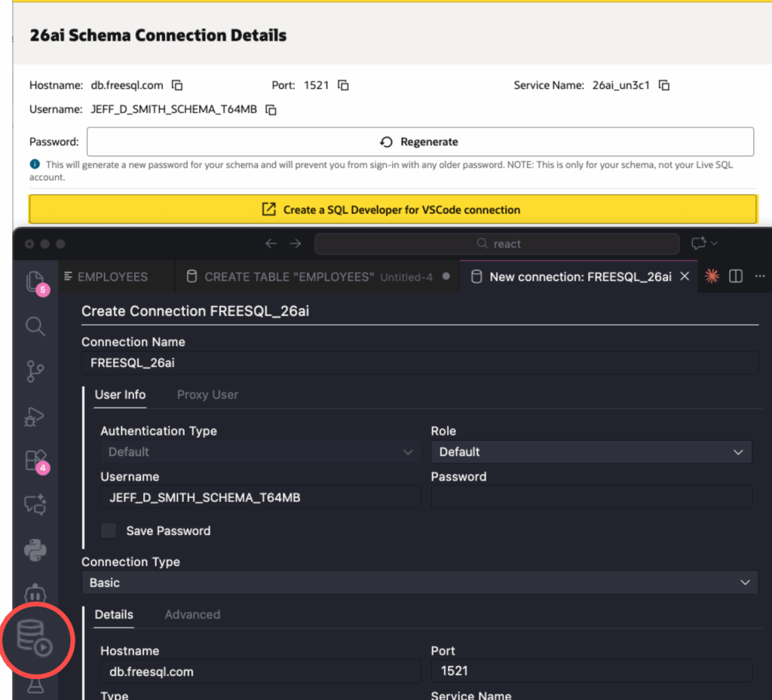The height and width of the screenshot is (700, 772).
Task: Expand the Role dropdown
Action: [591, 452]
